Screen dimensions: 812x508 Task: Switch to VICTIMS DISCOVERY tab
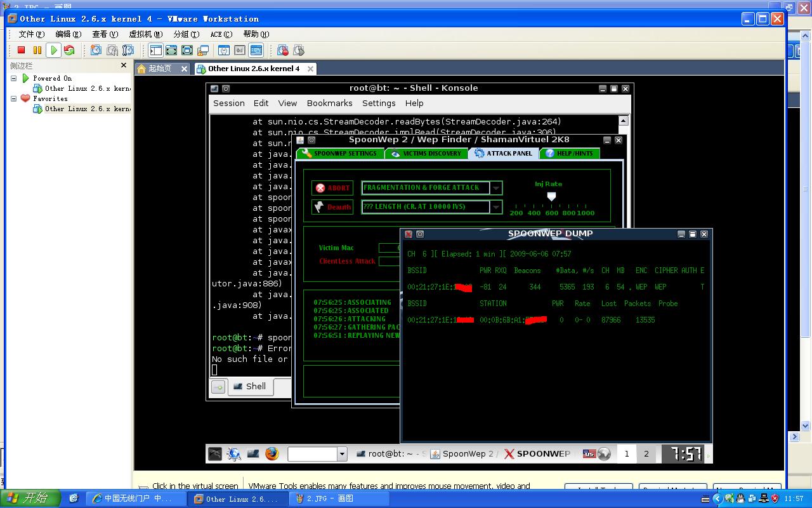[x=426, y=153]
